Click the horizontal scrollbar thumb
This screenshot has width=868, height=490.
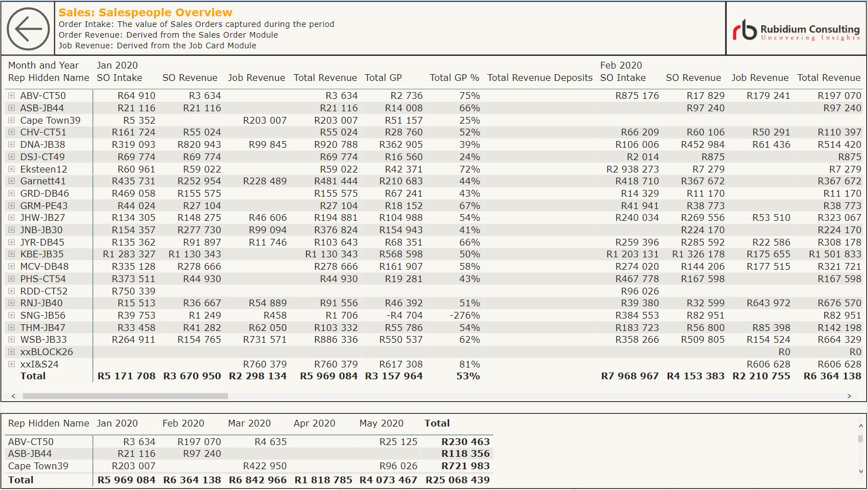[125, 396]
